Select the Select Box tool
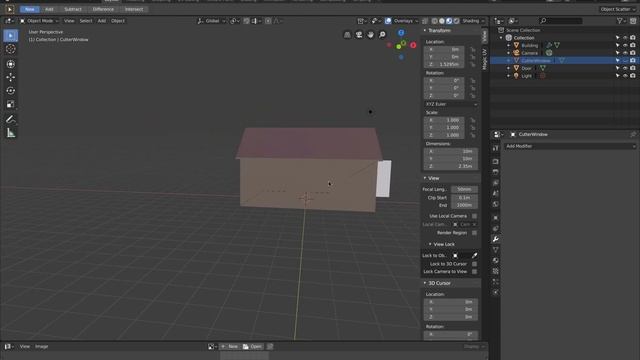 pos(11,36)
